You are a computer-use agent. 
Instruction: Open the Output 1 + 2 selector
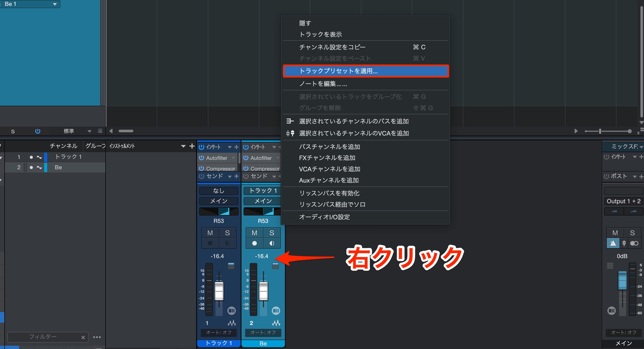[624, 201]
